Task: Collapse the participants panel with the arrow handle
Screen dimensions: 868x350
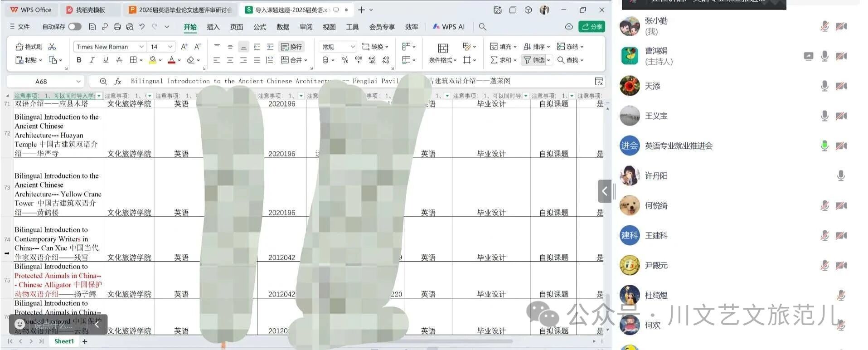Action: [604, 191]
